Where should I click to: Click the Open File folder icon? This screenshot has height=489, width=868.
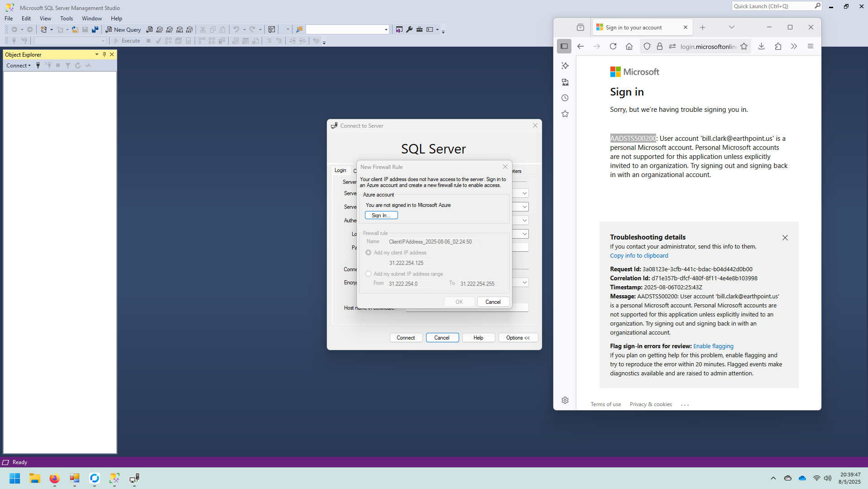[x=75, y=29]
